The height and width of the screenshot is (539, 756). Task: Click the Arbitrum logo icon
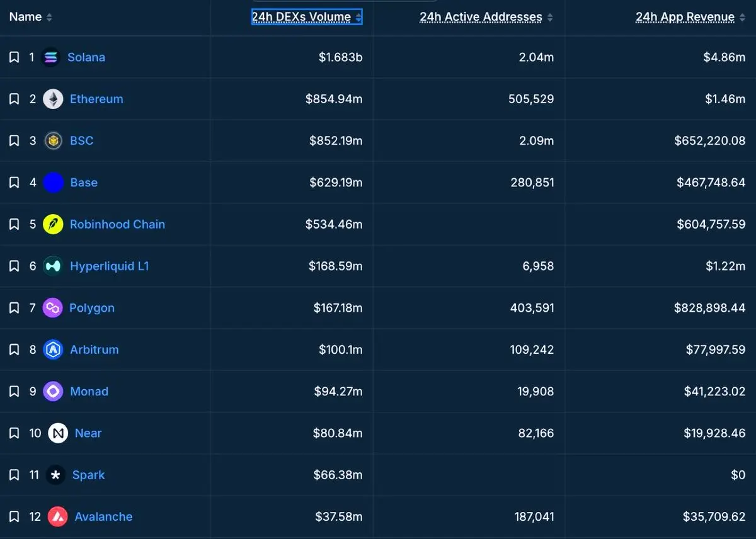click(x=53, y=349)
